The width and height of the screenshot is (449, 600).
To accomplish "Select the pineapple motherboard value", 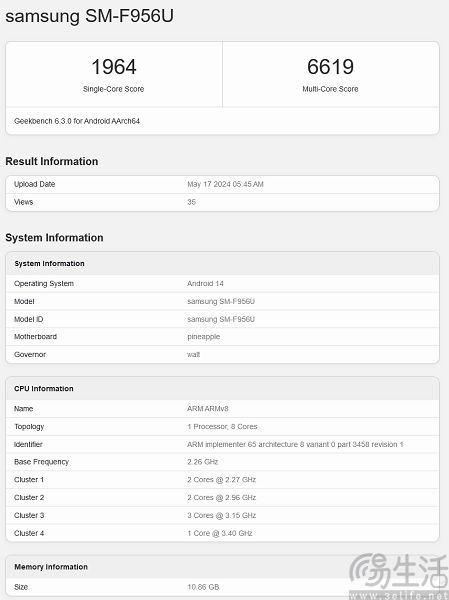I will coord(204,337).
